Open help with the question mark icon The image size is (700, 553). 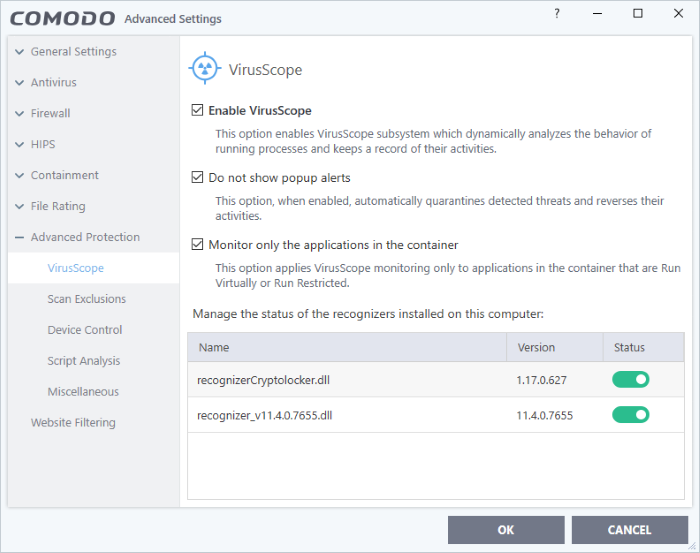tap(557, 14)
